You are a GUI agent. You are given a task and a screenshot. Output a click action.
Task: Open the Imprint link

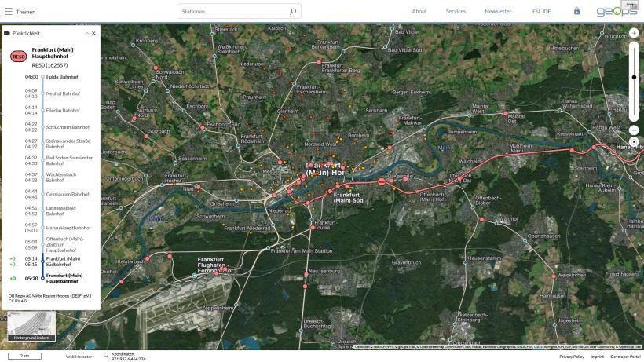pos(597,357)
